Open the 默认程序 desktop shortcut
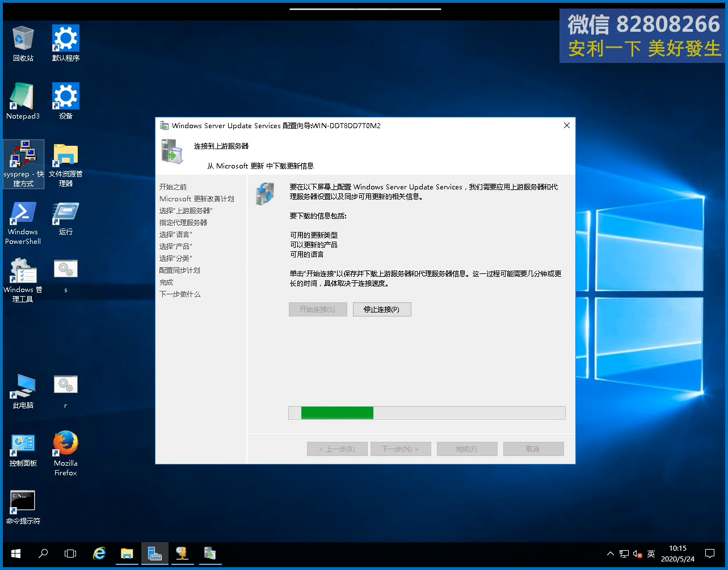This screenshot has width=728, height=570. coord(66,43)
